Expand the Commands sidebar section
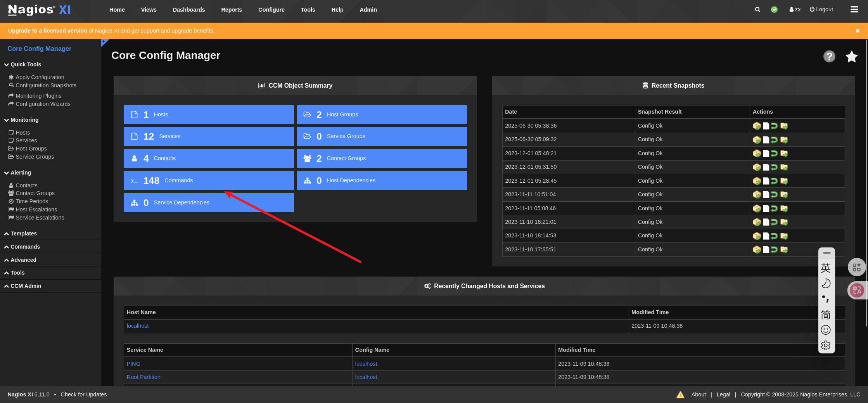This screenshot has width=868, height=403. click(x=22, y=247)
